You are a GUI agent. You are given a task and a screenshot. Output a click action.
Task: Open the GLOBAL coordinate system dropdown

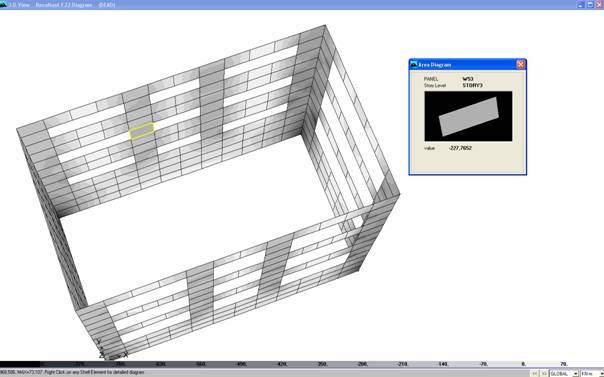[564, 374]
